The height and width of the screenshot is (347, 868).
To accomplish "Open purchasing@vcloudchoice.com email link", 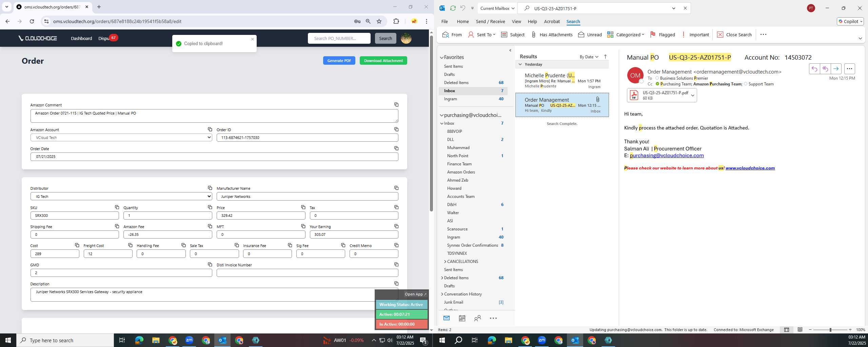I will click(667, 156).
